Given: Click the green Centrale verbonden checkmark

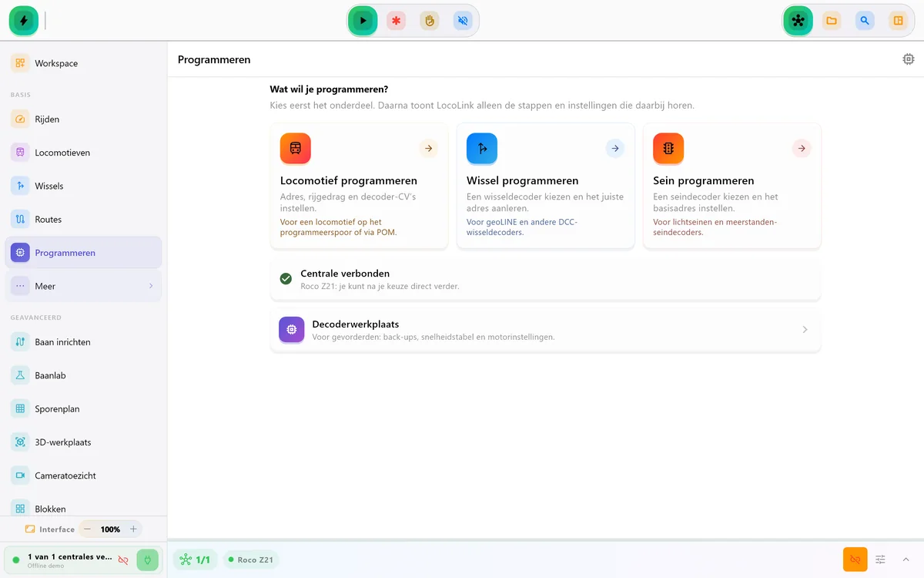Looking at the screenshot, I should [x=286, y=279].
